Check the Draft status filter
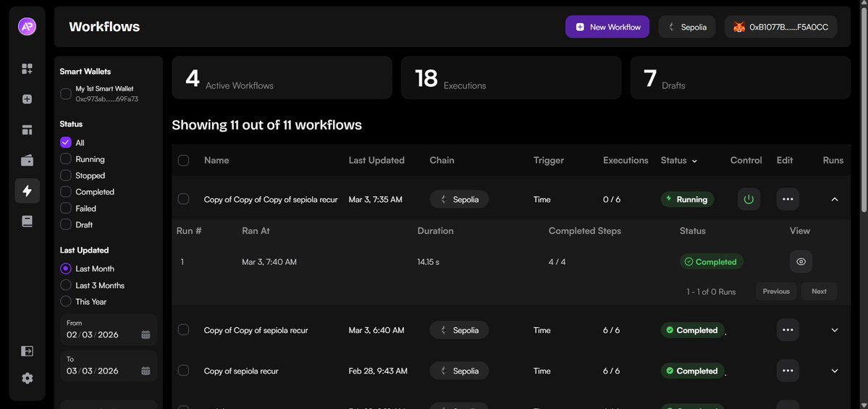 point(65,224)
